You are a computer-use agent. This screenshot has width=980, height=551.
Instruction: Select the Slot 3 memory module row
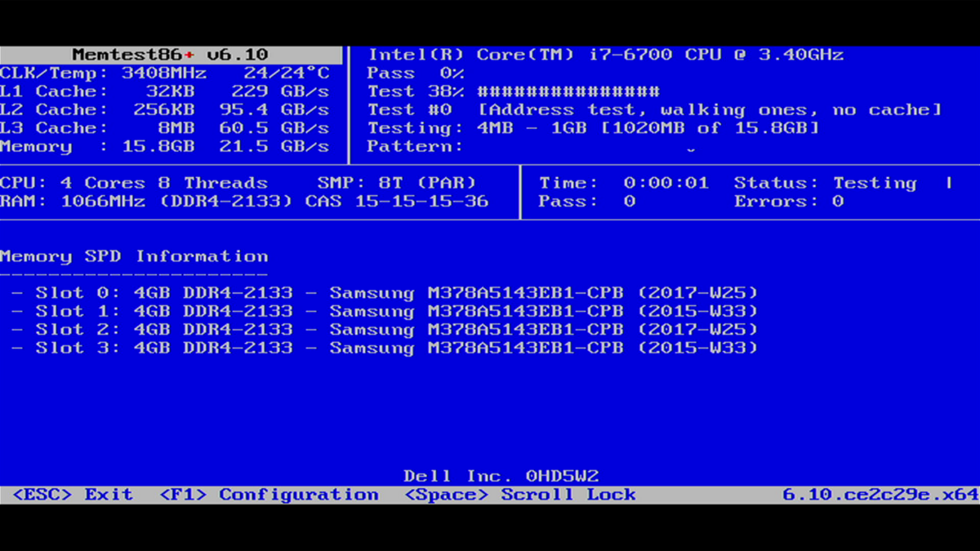point(385,348)
